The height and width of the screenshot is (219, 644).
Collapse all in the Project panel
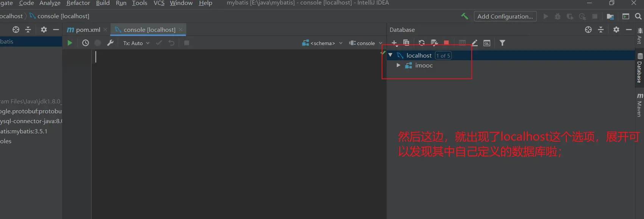click(x=28, y=30)
